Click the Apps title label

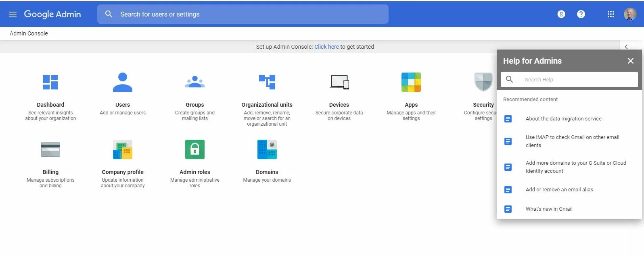click(x=411, y=105)
